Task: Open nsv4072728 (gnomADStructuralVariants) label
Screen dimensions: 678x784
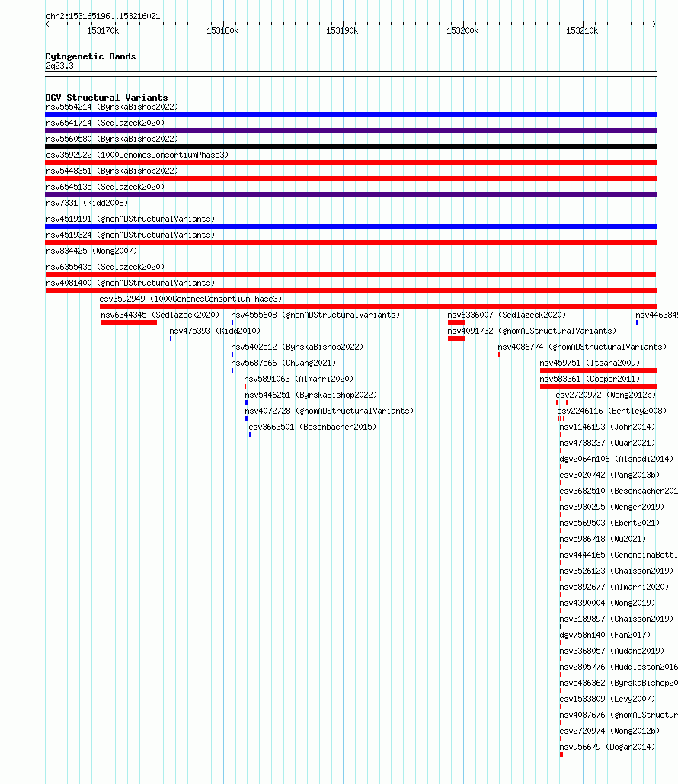Action: [330, 411]
